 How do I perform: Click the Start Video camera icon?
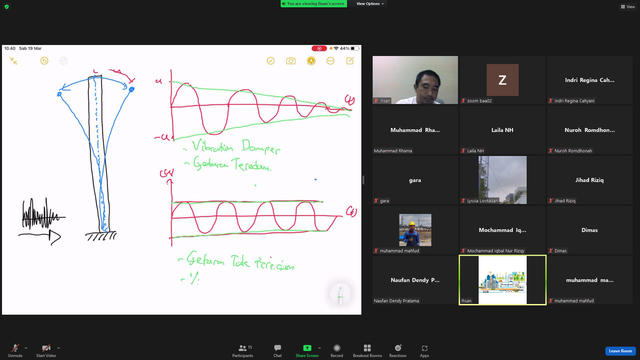(46, 348)
